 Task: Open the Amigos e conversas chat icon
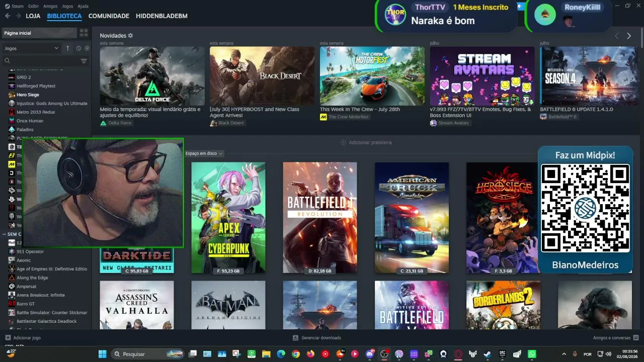[636, 338]
